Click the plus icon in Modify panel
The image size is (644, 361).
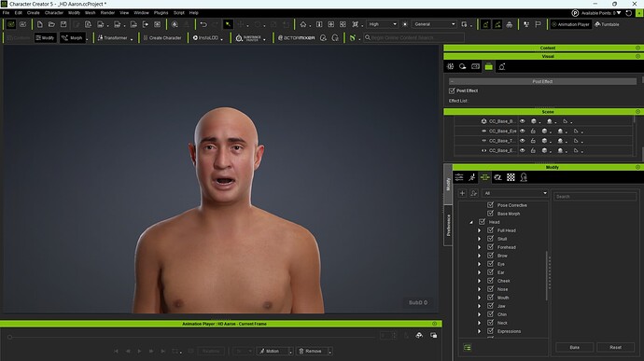point(462,193)
